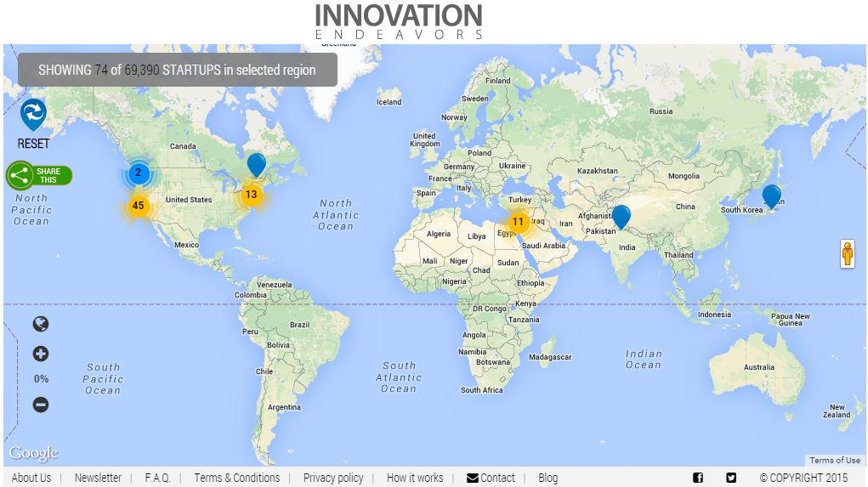Viewport: 868px width, 487px height.
Task: Click the Russia map label
Action: tap(661, 112)
